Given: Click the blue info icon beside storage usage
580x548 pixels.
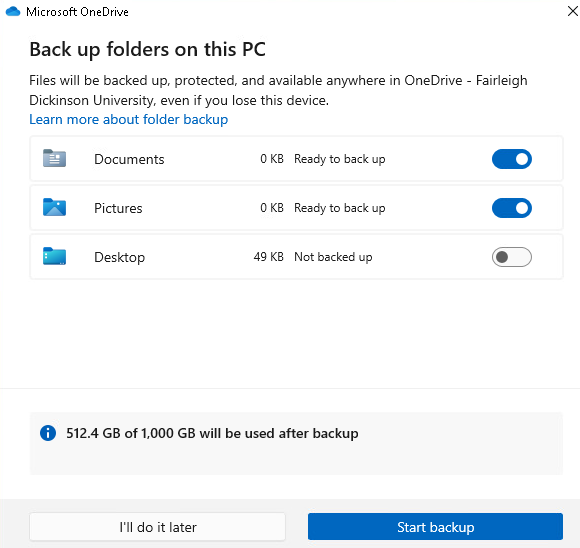Looking at the screenshot, I should click(48, 433).
